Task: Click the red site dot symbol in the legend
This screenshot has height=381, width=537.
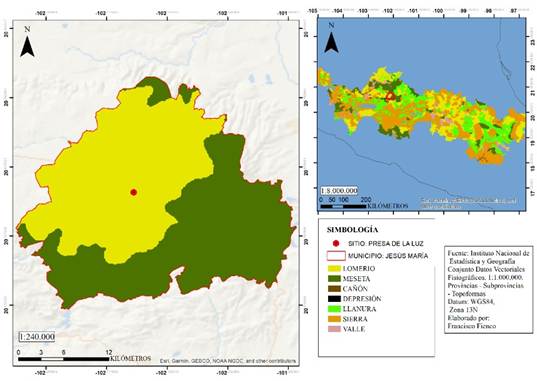Action: 336,244
